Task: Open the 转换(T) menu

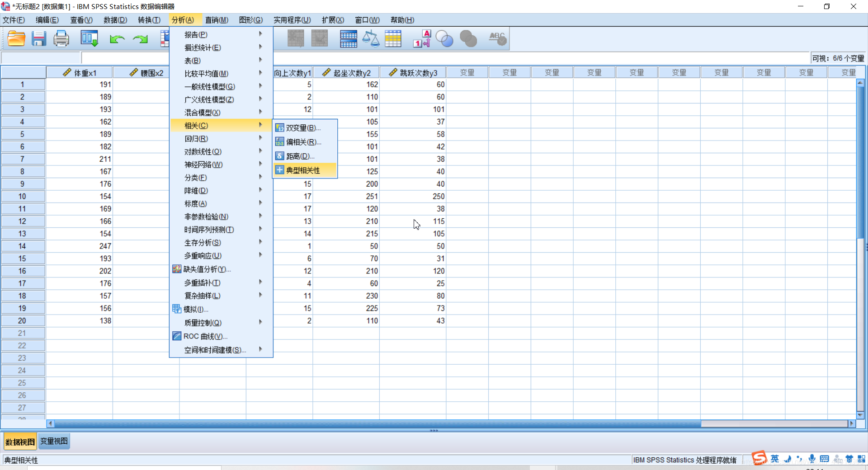Action: pos(149,20)
